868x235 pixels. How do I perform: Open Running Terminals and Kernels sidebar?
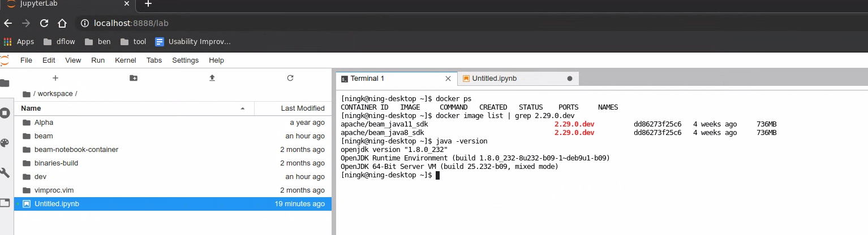[x=5, y=113]
